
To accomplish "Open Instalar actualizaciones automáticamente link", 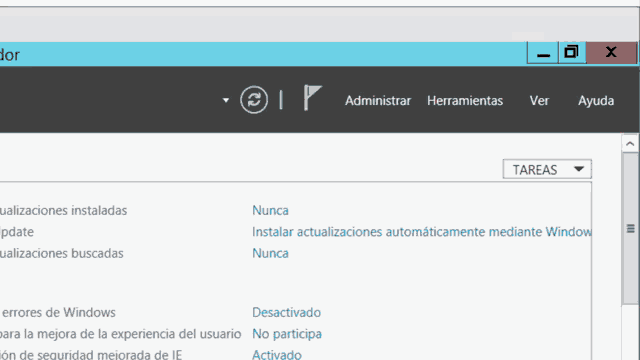I will click(422, 231).
